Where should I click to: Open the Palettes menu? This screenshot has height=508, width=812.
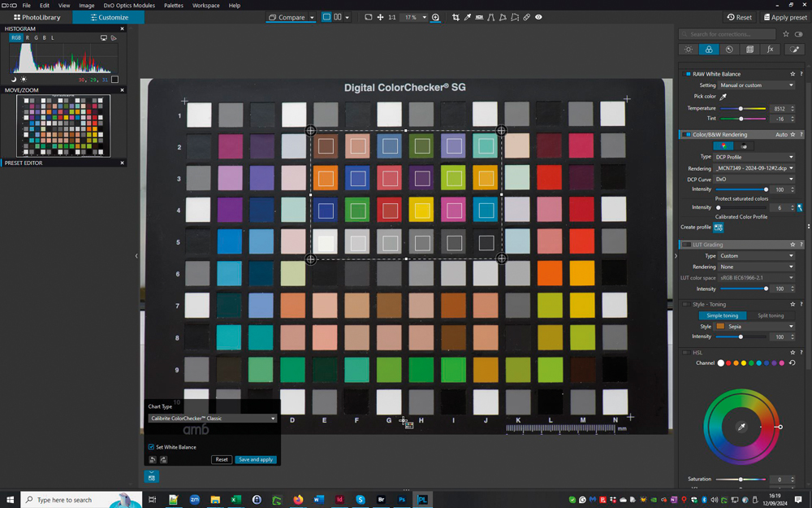174,5
